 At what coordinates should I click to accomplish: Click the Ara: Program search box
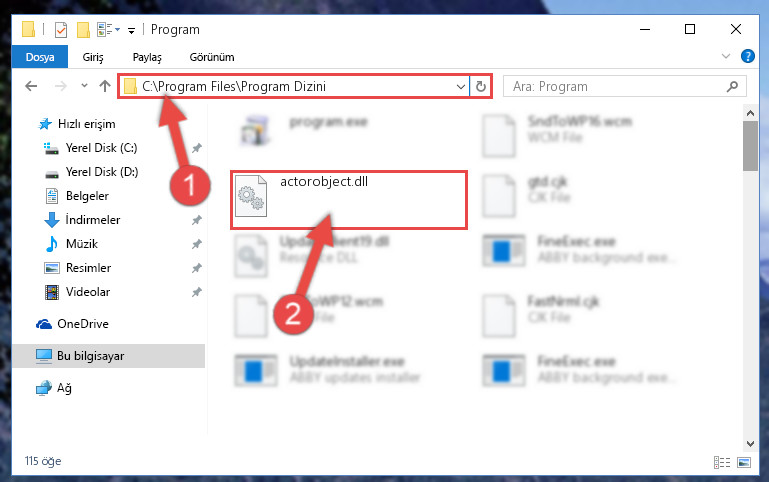(x=625, y=87)
